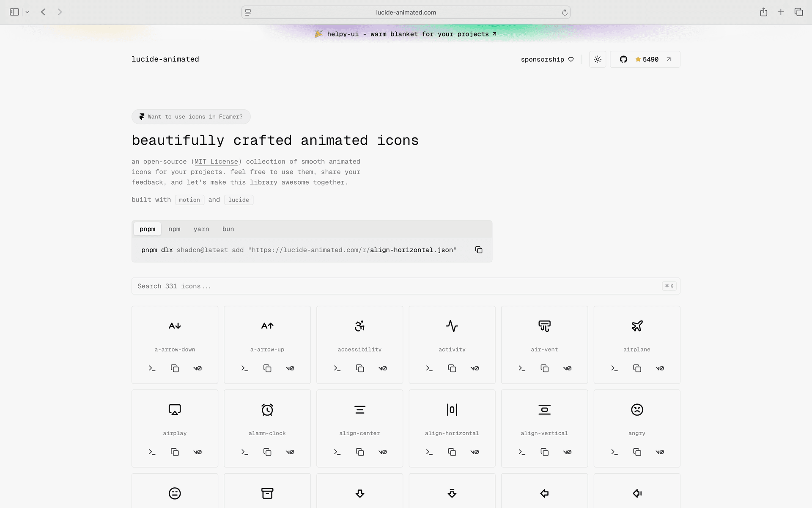The width and height of the screenshot is (812, 508).
Task: Toggle Safari sidebar visibility
Action: (14, 12)
